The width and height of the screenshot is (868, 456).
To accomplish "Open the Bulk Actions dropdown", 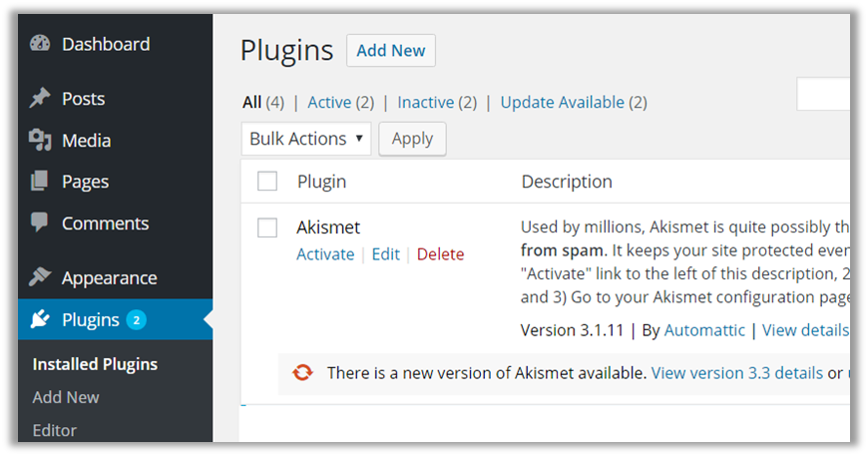I will (x=305, y=139).
